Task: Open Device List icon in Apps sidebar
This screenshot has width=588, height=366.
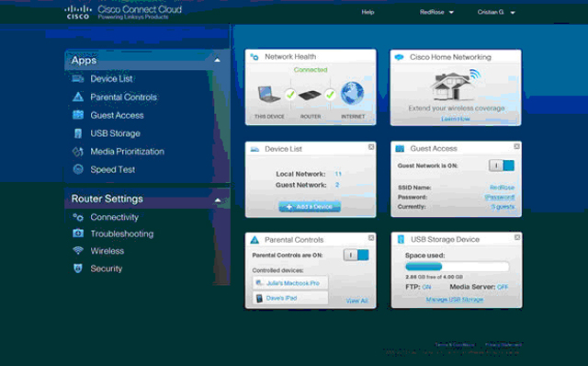Action: tap(78, 78)
